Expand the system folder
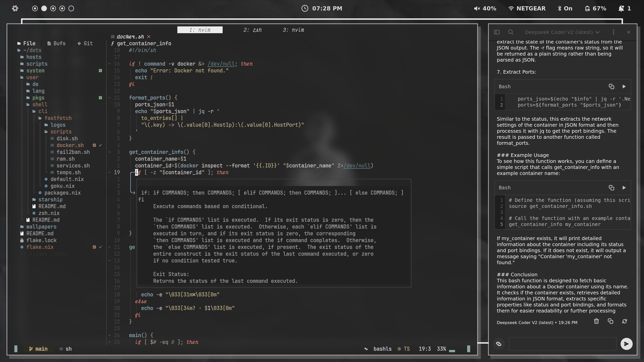This screenshot has width=644, height=362. point(32,71)
